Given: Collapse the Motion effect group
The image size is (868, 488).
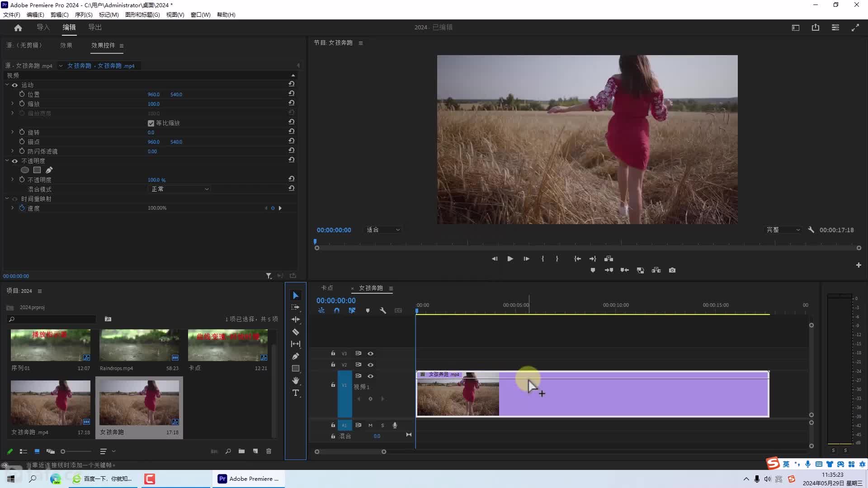Looking at the screenshot, I should 7,84.
